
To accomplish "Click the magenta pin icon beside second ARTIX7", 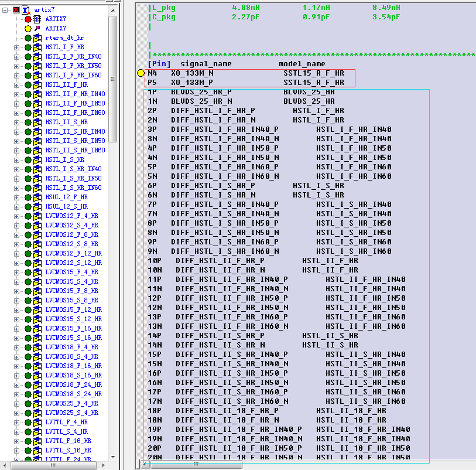I will tap(37, 29).
